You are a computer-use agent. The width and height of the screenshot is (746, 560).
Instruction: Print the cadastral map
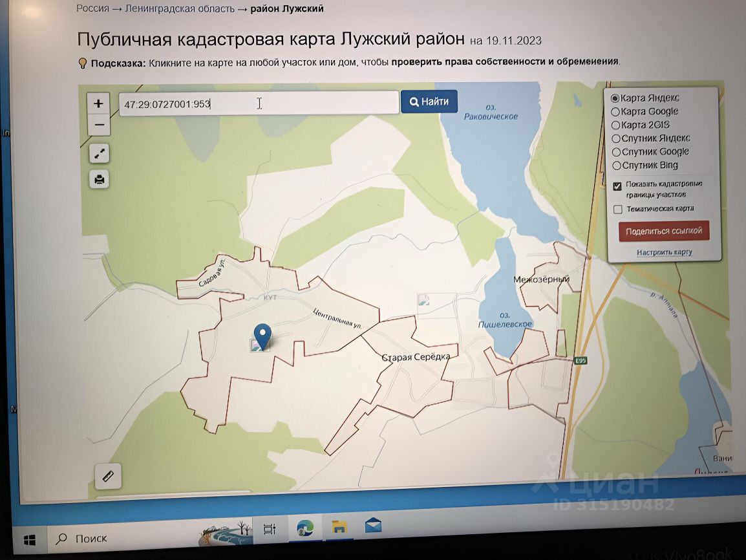click(x=100, y=179)
